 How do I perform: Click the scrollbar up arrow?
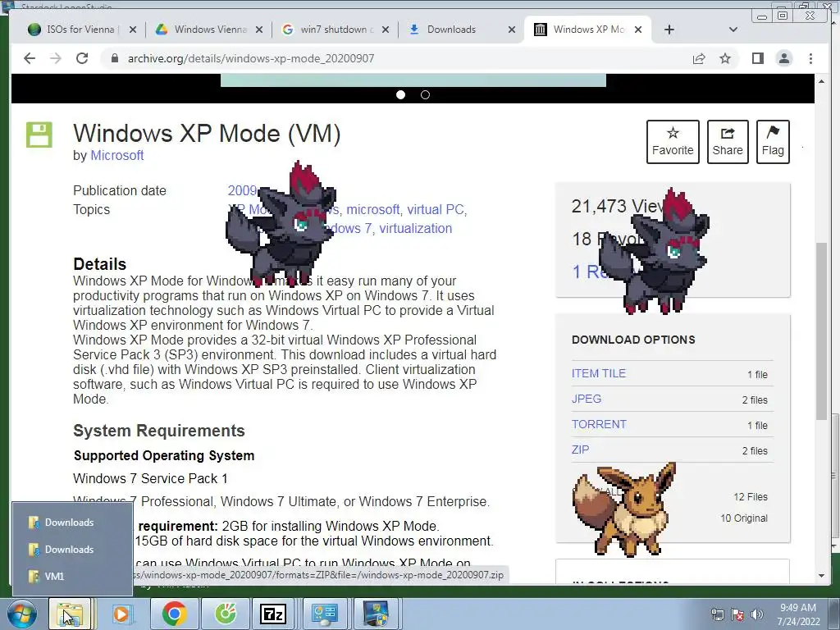pyautogui.click(x=821, y=81)
